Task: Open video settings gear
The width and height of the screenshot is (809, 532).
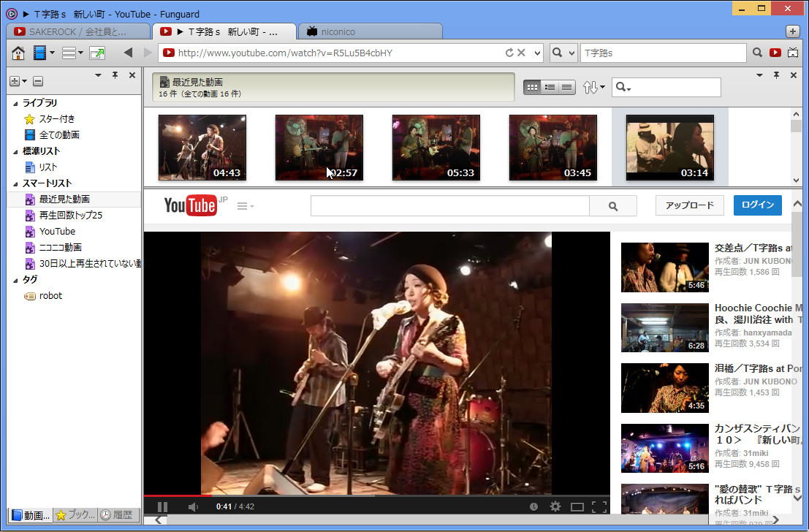Action: pos(555,506)
